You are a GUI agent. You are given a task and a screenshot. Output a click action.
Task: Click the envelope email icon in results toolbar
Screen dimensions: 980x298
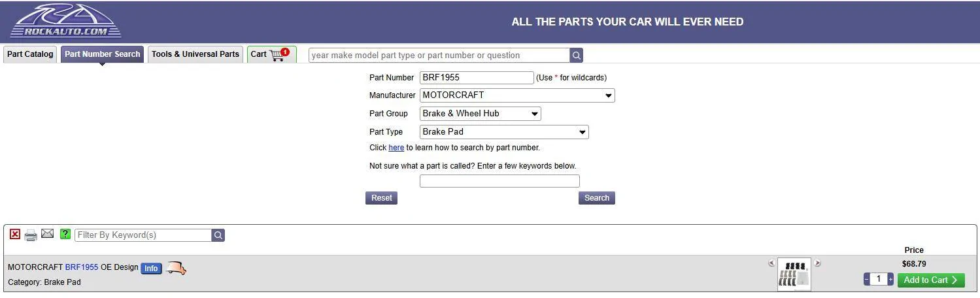tap(47, 233)
